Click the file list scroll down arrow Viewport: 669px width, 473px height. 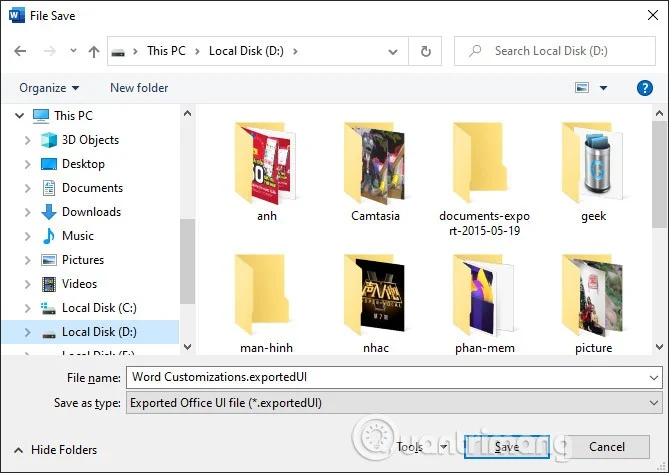[x=659, y=347]
